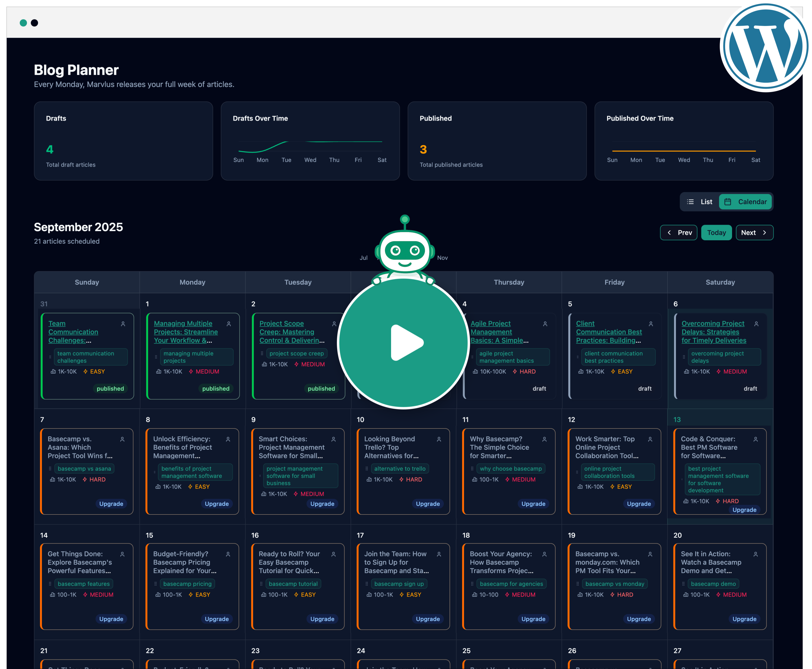Select the 'basecamp pricing' keyword tag
812x669 pixels.
pyautogui.click(x=187, y=584)
